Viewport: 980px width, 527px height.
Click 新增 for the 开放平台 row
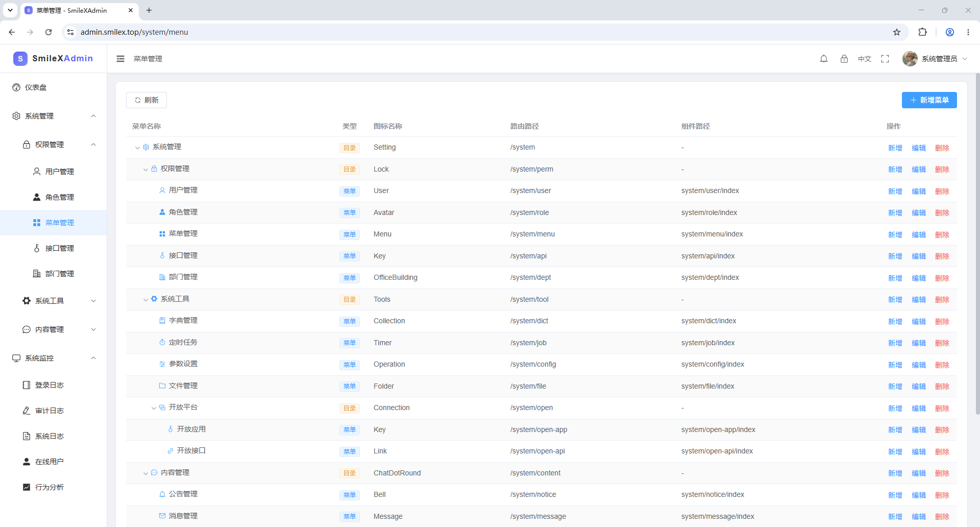(x=895, y=409)
